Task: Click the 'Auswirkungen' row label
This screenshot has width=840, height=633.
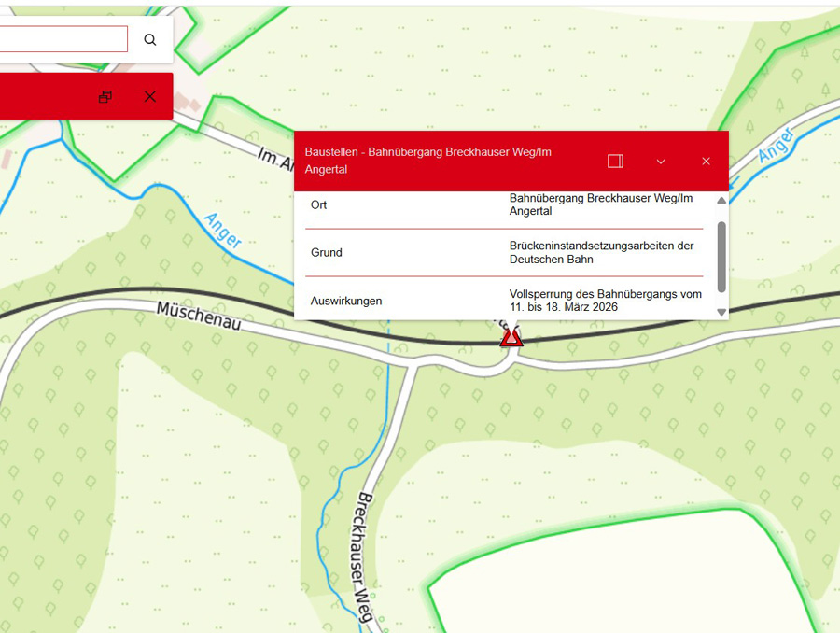Action: point(346,301)
